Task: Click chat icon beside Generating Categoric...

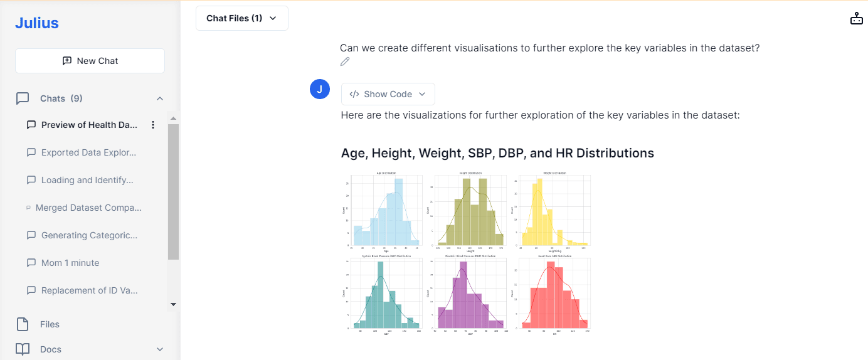Action: (x=31, y=235)
